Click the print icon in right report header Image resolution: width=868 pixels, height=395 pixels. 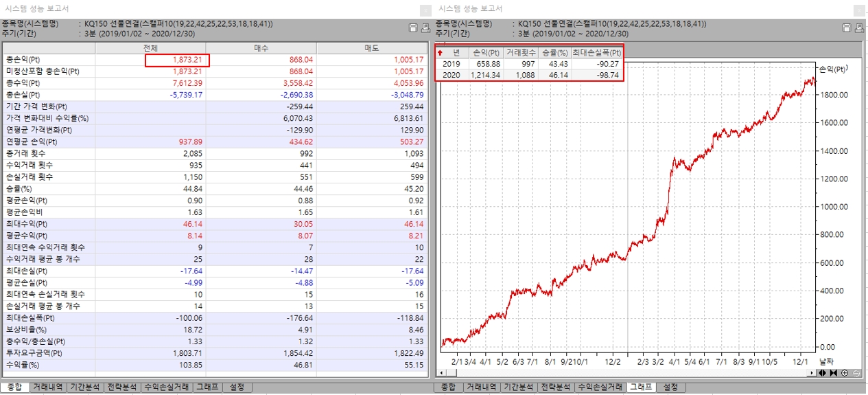(858, 28)
